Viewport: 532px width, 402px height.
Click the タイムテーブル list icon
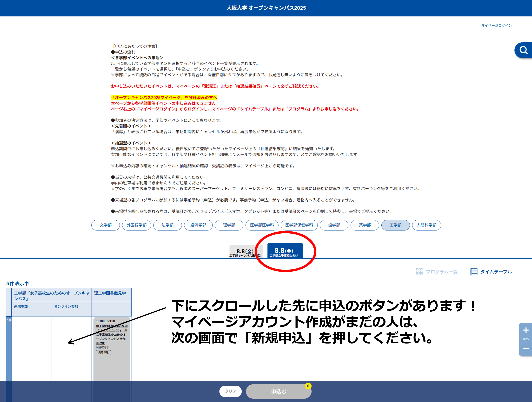(x=474, y=272)
